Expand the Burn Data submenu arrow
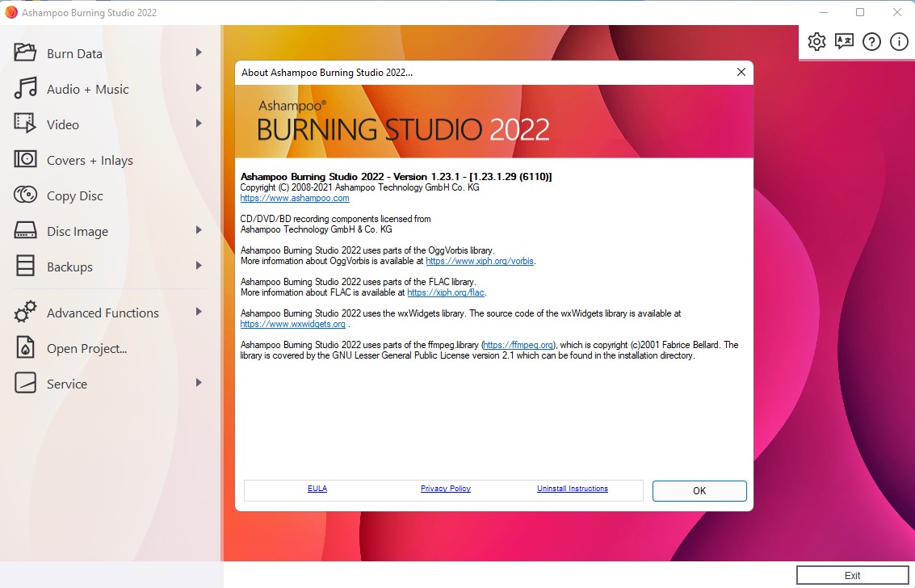Image resolution: width=915 pixels, height=588 pixels. (x=199, y=52)
